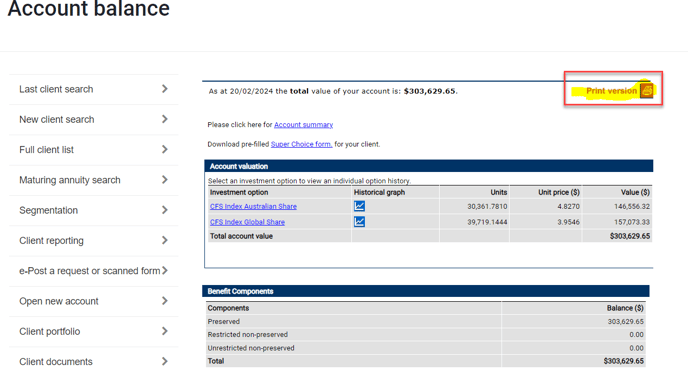The width and height of the screenshot is (688, 371).
Task: Expand chevron next to Last client search
Action: (x=165, y=89)
